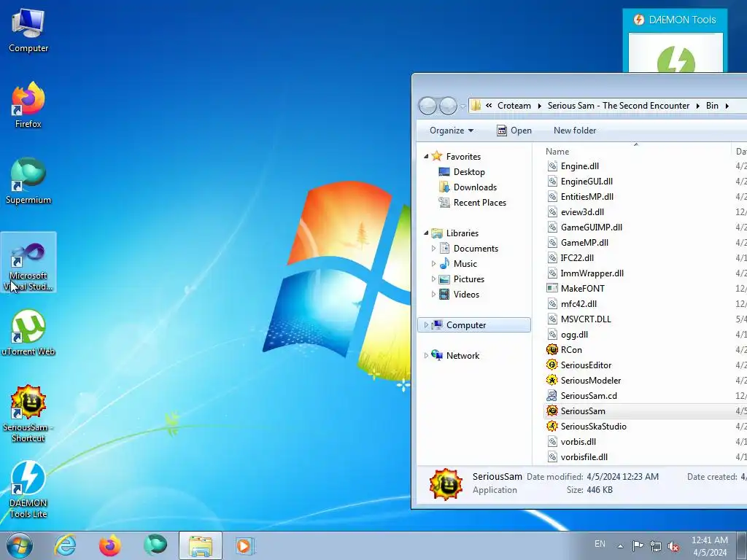This screenshot has height=560, width=747.
Task: Collapse the Favorites group
Action: click(x=426, y=156)
